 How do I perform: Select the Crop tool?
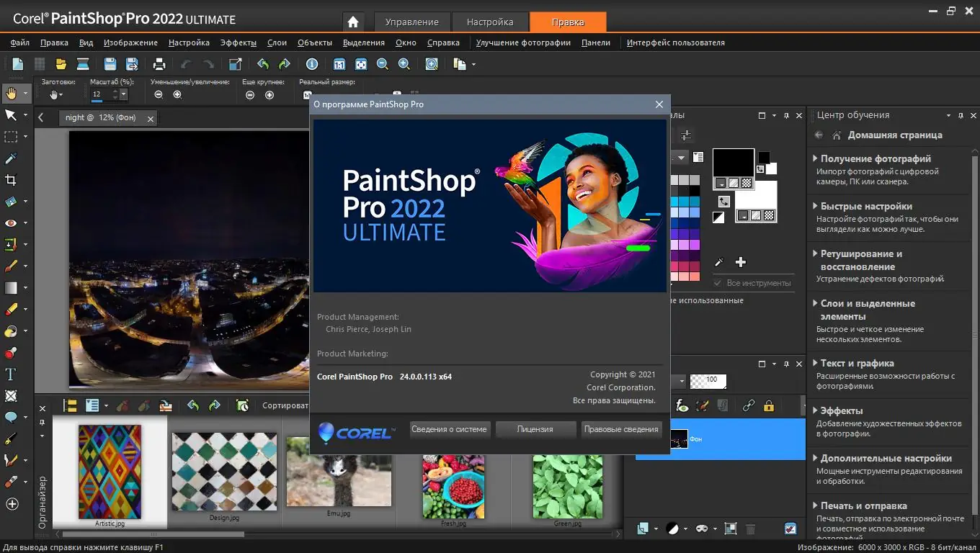click(11, 180)
